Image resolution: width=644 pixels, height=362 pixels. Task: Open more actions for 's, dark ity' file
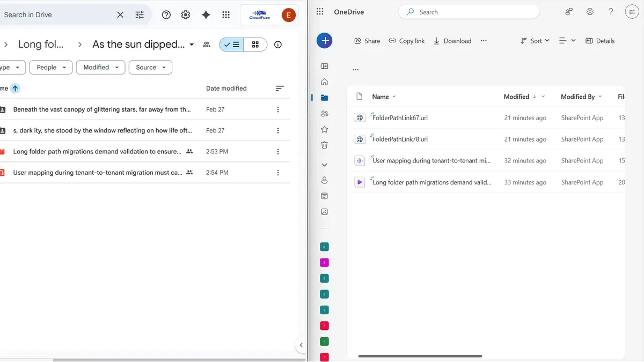click(278, 130)
